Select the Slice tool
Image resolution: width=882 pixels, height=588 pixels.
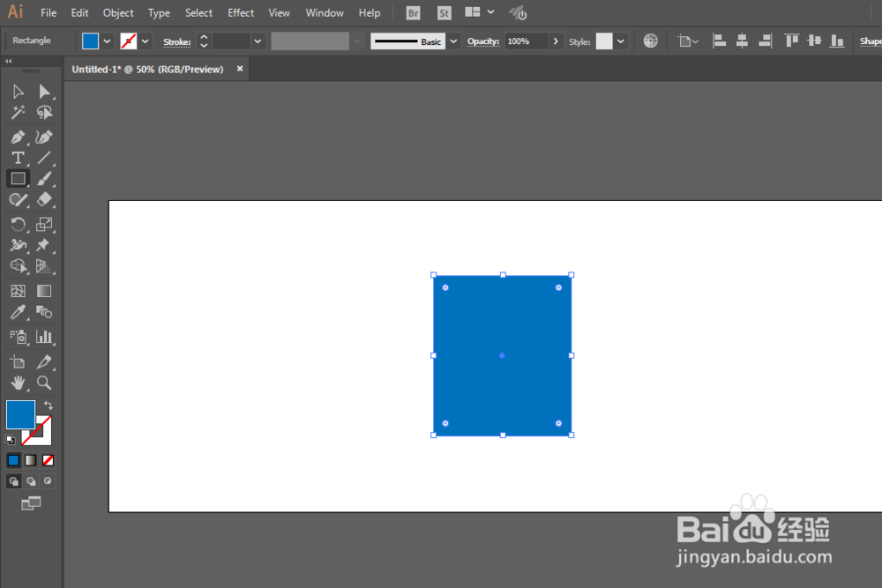coord(44,361)
